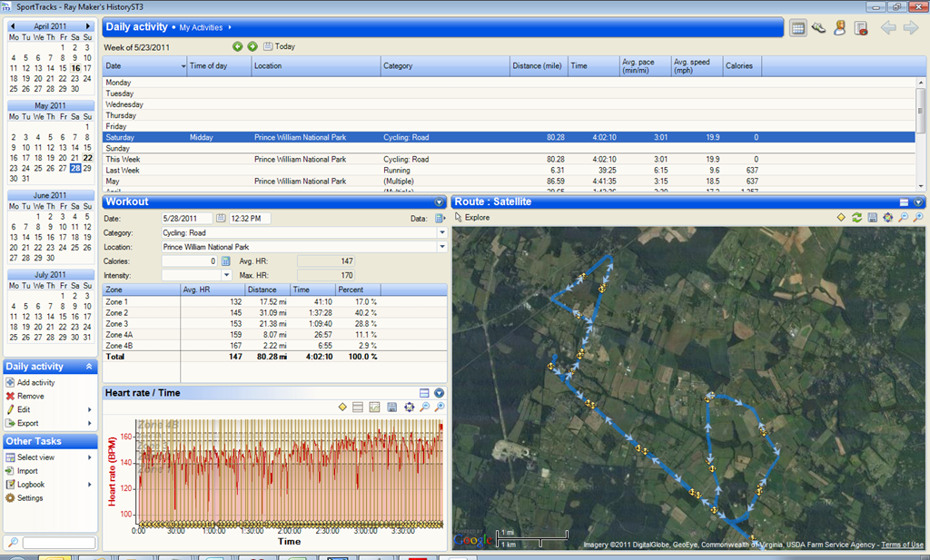This screenshot has height=560, width=930.
Task: Toggle the maximize-panel icon in Heart rate header
Action: pos(424,393)
